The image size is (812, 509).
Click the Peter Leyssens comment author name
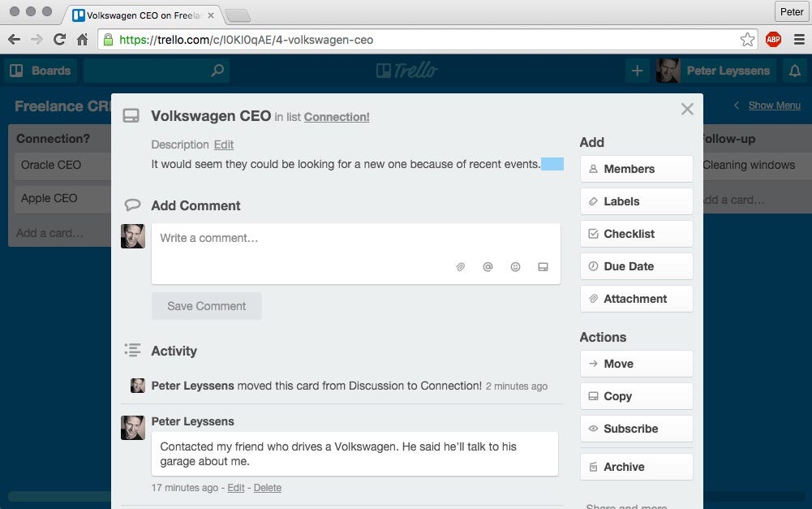192,422
